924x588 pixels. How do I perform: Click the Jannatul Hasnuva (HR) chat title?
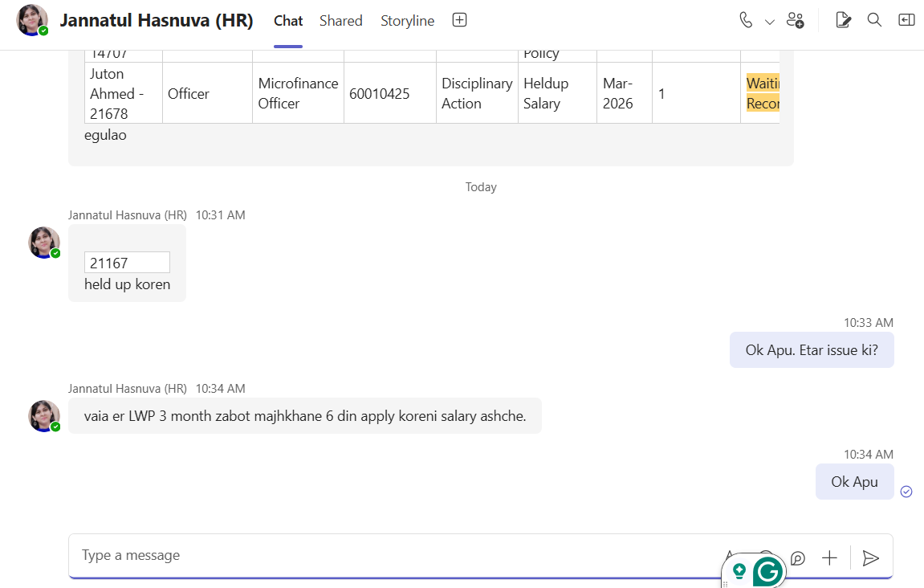coord(157,21)
